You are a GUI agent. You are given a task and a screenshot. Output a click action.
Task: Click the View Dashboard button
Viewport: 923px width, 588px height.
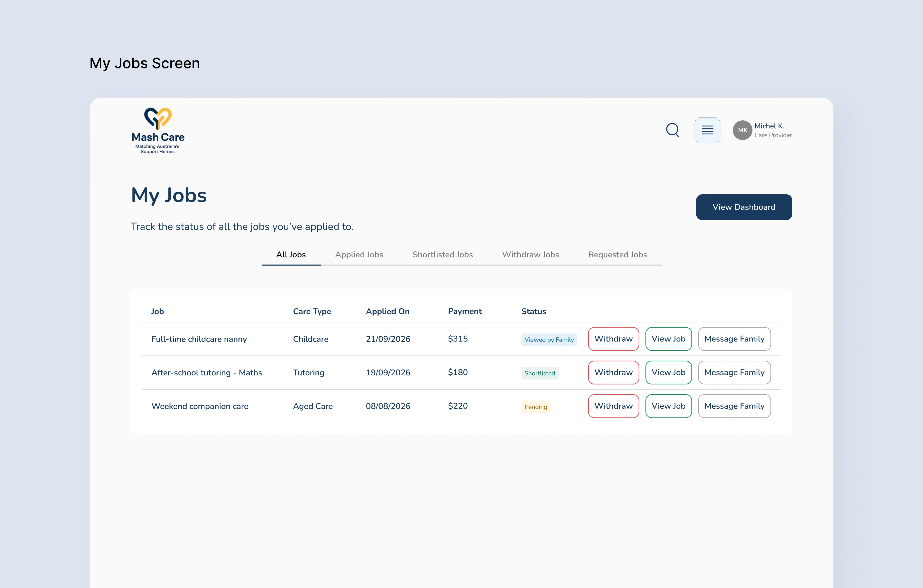(x=744, y=207)
